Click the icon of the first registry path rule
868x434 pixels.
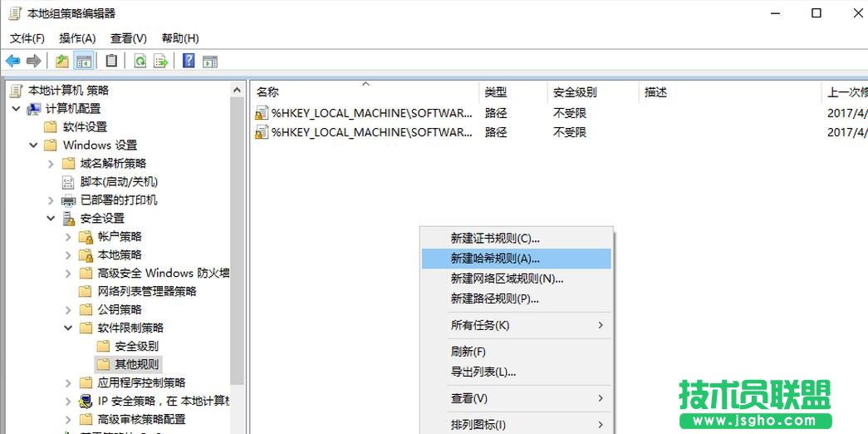point(262,113)
